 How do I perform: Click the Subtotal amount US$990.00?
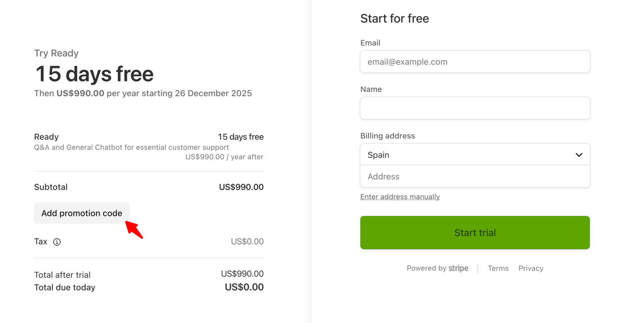click(241, 187)
